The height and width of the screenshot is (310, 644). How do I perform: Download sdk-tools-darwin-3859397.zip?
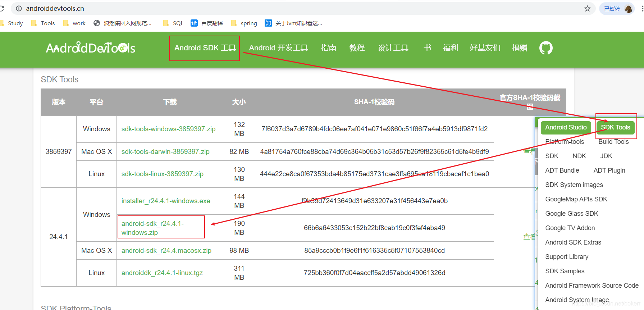coord(165,152)
